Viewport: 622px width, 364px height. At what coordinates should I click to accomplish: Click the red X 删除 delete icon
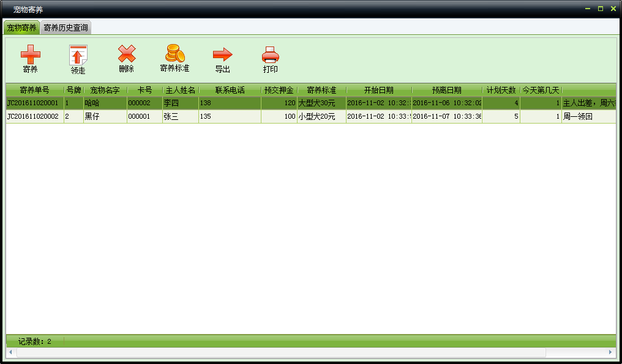pyautogui.click(x=127, y=54)
